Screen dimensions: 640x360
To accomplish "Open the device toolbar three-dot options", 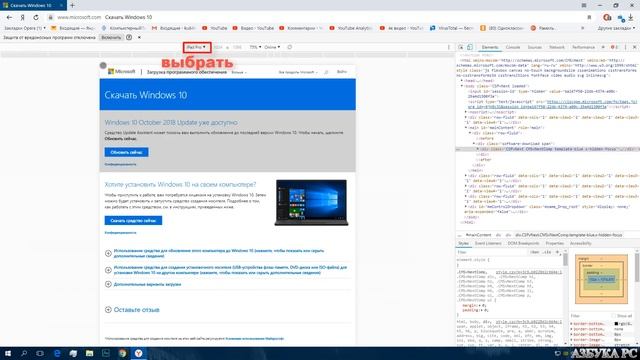I will click(x=449, y=47).
